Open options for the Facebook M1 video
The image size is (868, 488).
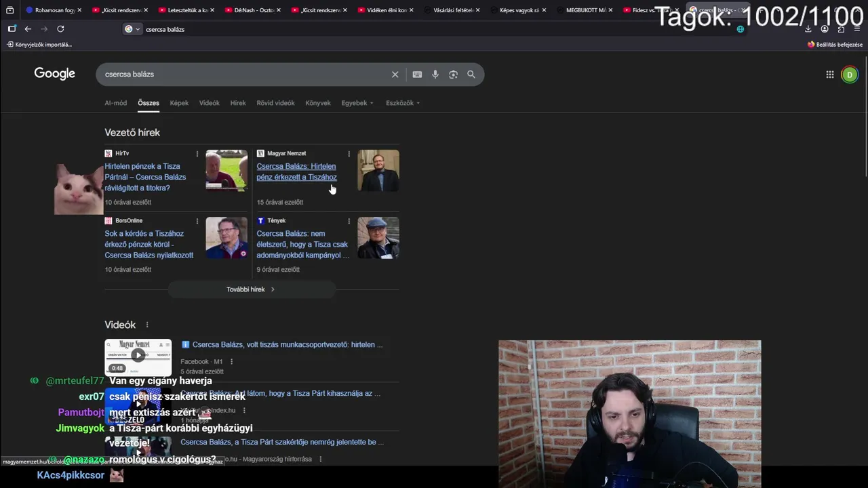[231, 362]
